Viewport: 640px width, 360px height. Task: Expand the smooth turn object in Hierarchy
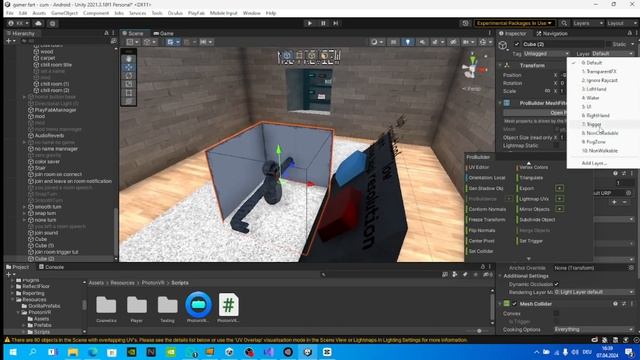(x=24, y=207)
